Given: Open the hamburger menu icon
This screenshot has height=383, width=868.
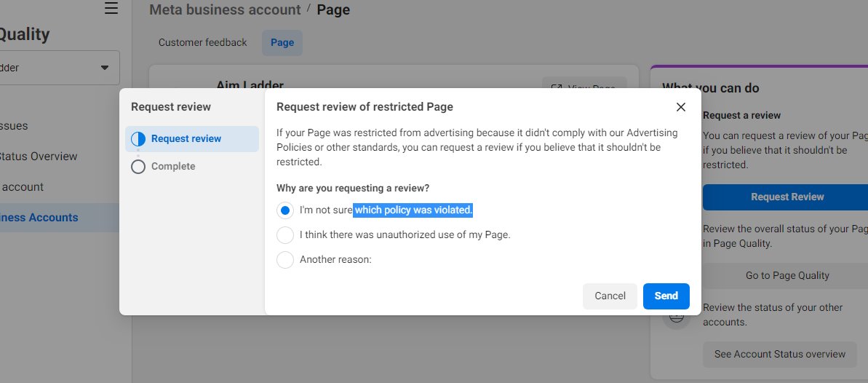Looking at the screenshot, I should point(111,8).
